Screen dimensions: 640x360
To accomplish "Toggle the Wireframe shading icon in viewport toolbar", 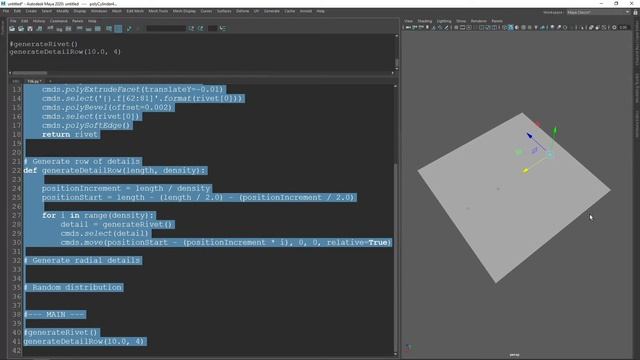I will (x=504, y=27).
